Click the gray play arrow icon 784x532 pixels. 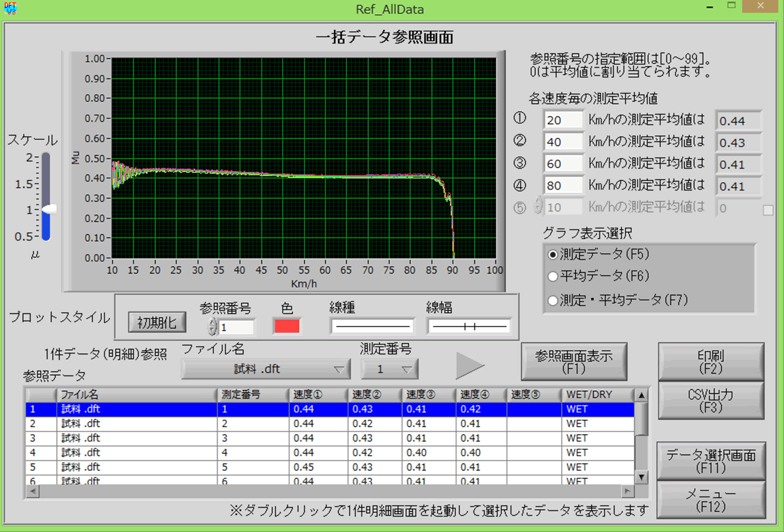coord(469,366)
